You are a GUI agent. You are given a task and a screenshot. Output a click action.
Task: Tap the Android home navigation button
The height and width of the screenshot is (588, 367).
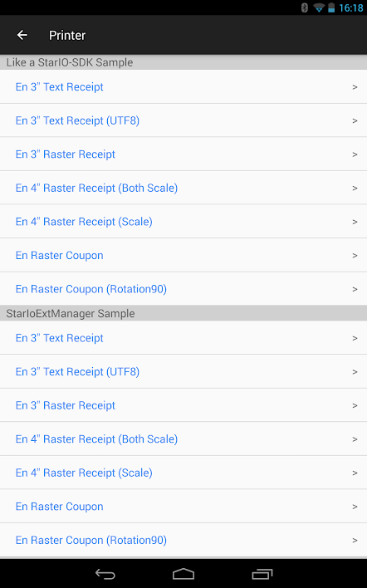pos(183,574)
